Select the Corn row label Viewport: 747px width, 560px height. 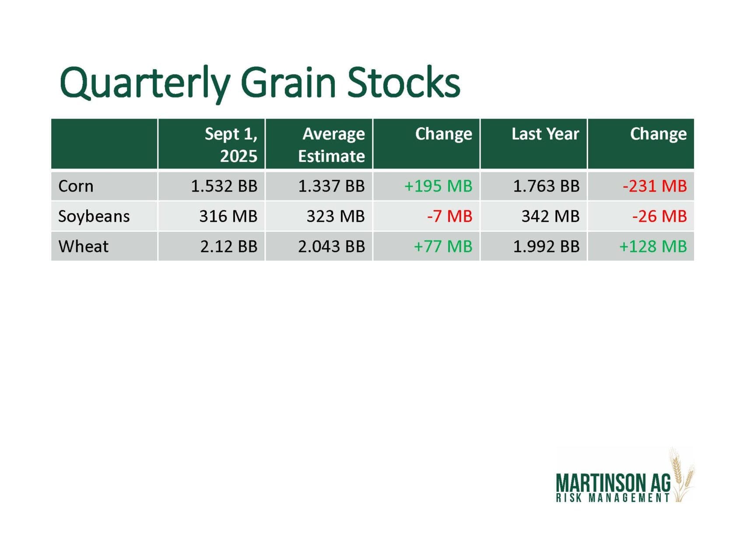(x=76, y=186)
